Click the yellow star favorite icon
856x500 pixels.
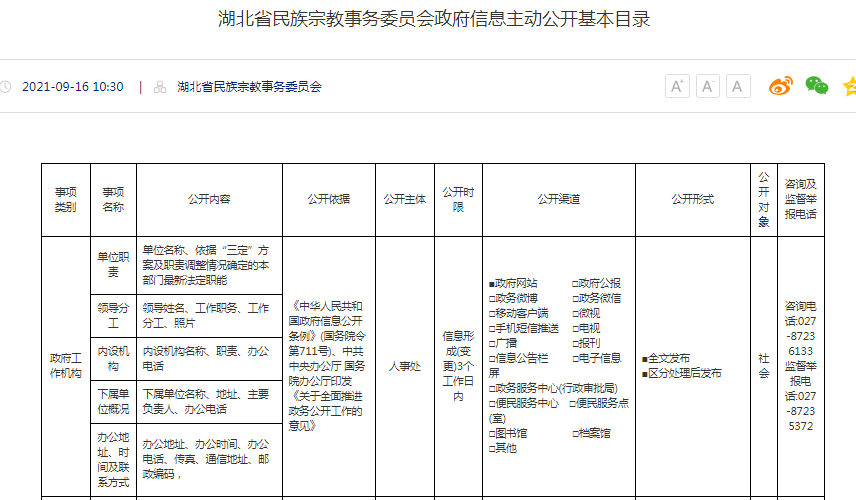point(849,86)
